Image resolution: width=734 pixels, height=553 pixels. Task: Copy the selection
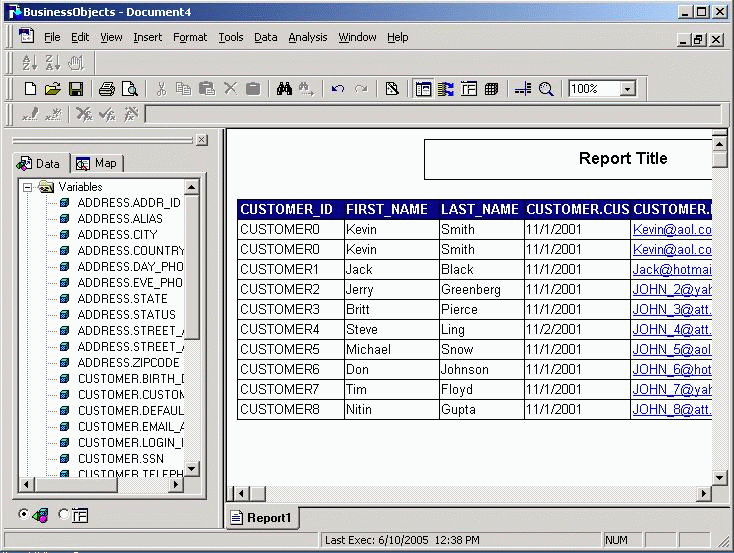(x=184, y=88)
